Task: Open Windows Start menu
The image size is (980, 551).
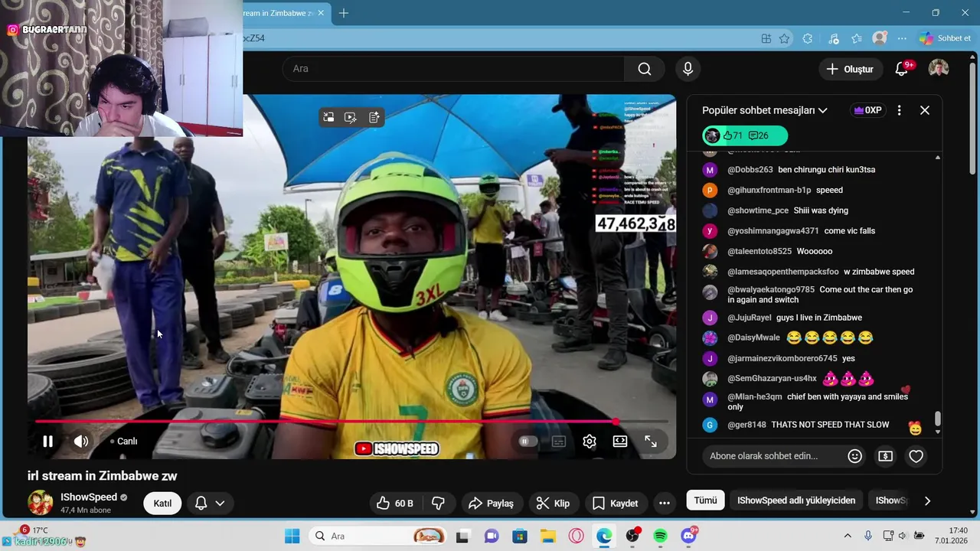Action: point(292,536)
